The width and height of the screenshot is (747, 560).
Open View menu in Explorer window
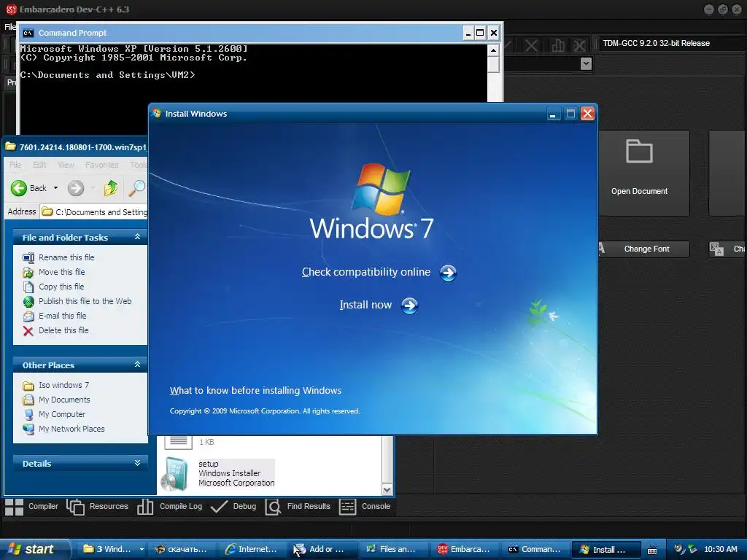pos(66,165)
